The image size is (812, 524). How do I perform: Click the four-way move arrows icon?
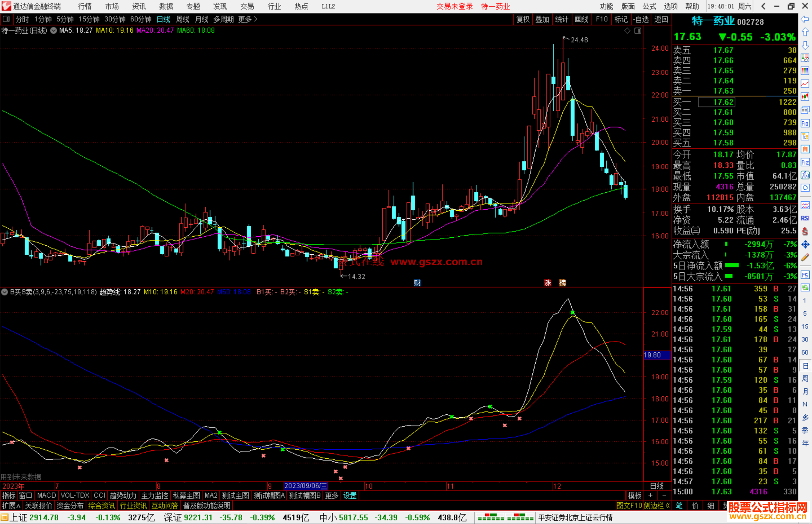[x=805, y=245]
